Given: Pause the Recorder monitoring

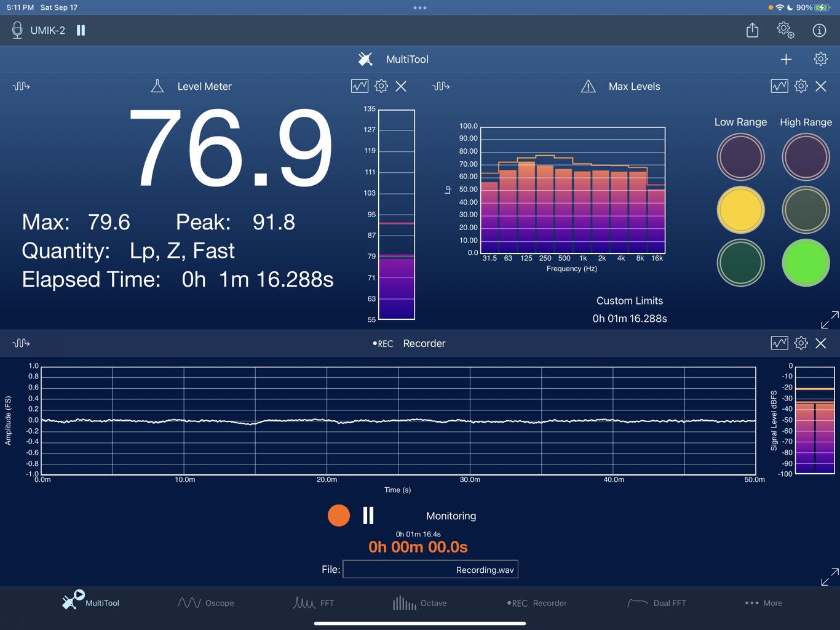Looking at the screenshot, I should point(368,516).
